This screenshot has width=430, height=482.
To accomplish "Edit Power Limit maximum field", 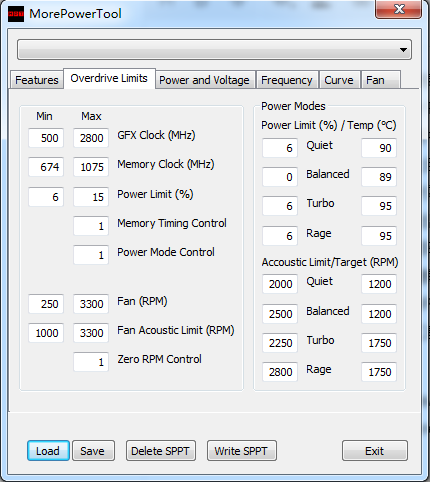I will tap(91, 197).
